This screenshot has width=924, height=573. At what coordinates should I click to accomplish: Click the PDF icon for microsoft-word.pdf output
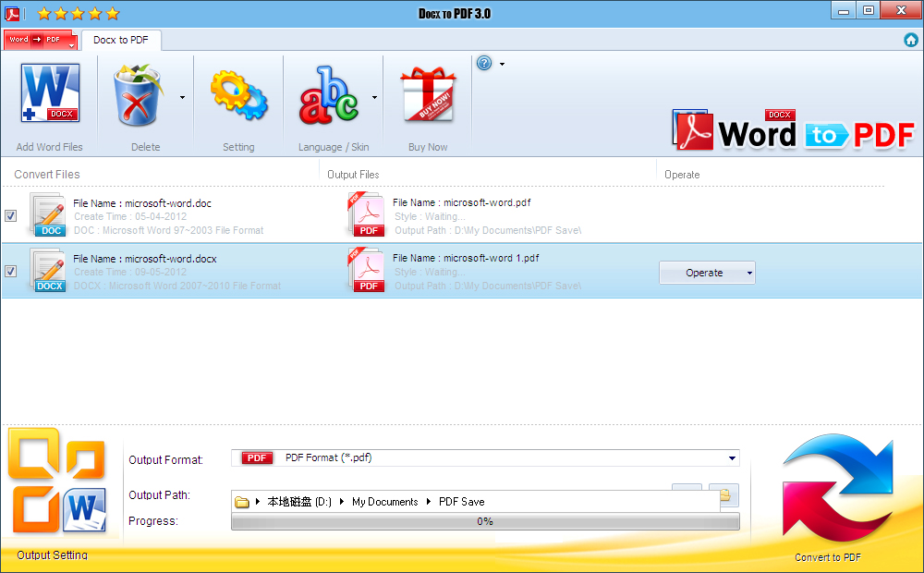pos(367,214)
